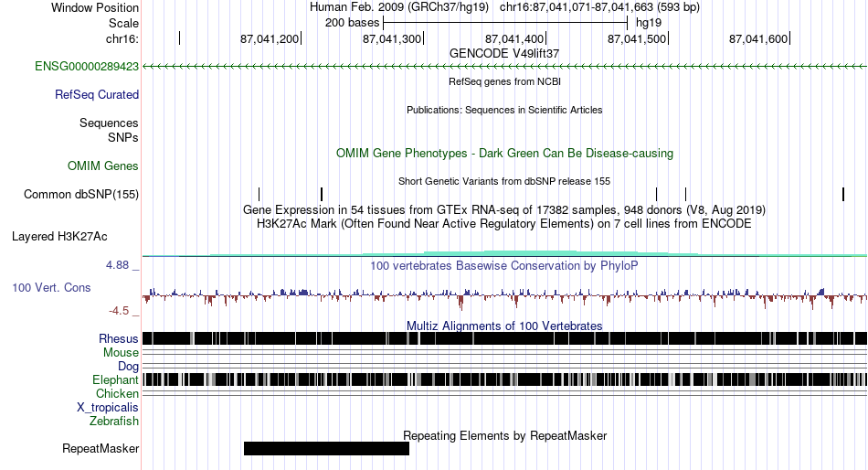
Task: Click the ENSG00000289423 gene label
Action: click(x=87, y=67)
